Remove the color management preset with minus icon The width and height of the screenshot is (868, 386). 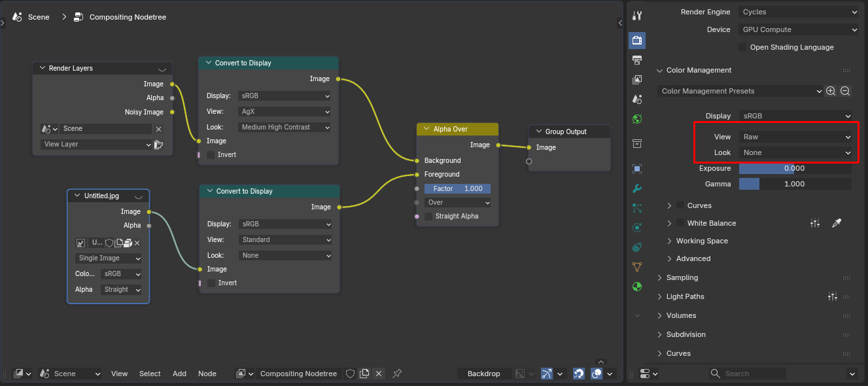pos(845,91)
